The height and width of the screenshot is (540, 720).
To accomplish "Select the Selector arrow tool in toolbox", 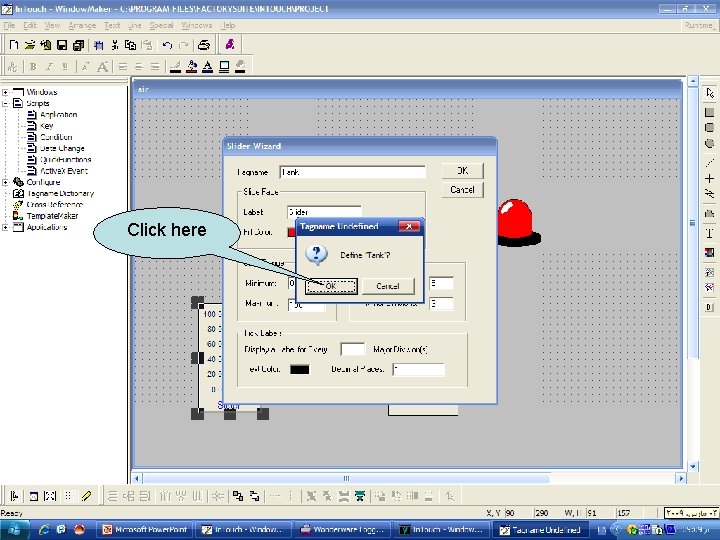I will click(710, 93).
